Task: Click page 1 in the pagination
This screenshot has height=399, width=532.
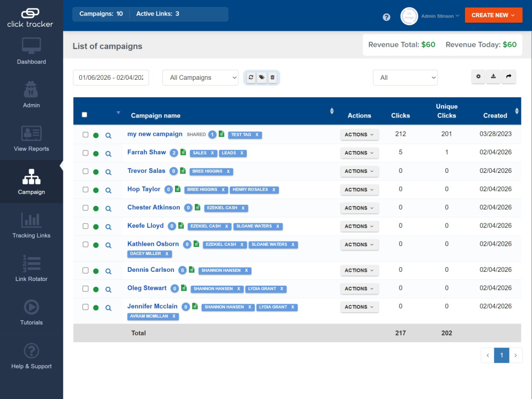Action: 502,355
